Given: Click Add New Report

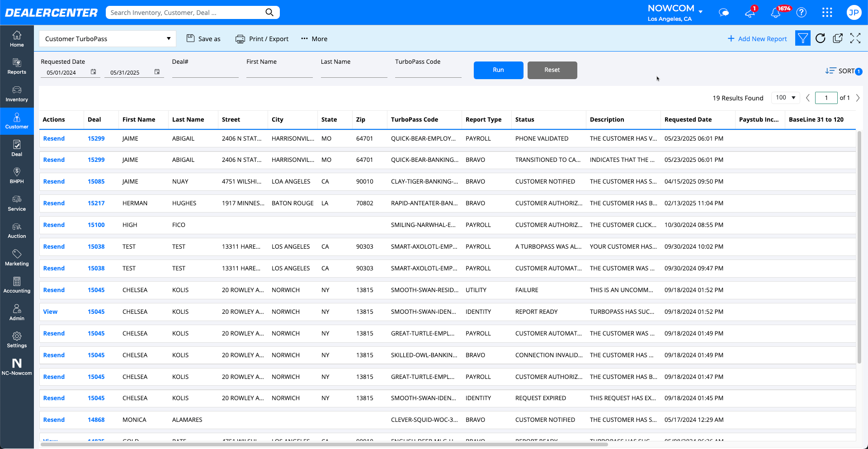Looking at the screenshot, I should 757,39.
